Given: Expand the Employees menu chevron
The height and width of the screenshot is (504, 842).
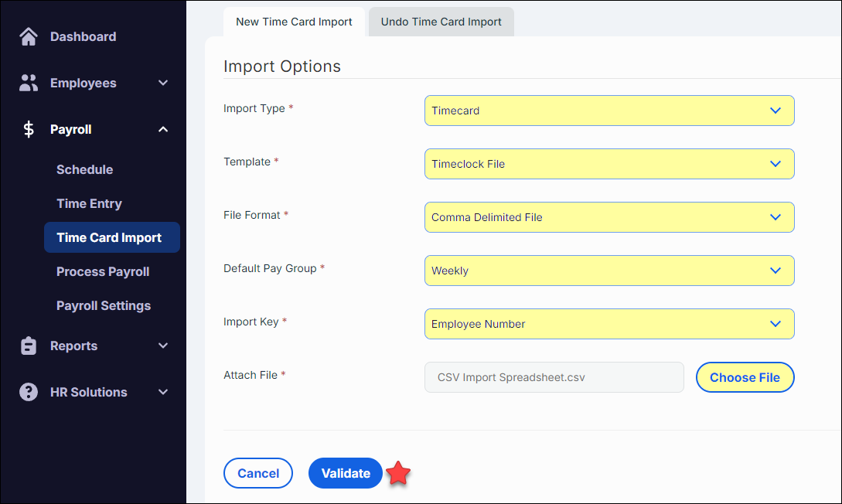Looking at the screenshot, I should pos(163,83).
